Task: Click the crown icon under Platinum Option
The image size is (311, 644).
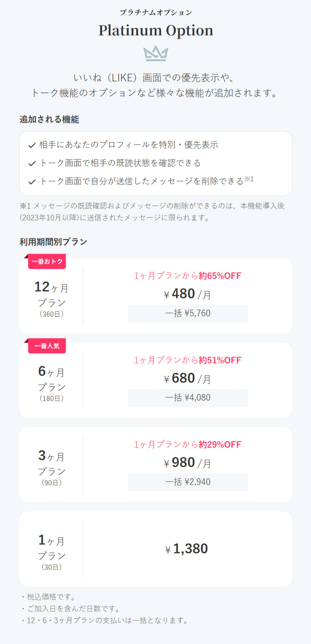Action: point(155,54)
